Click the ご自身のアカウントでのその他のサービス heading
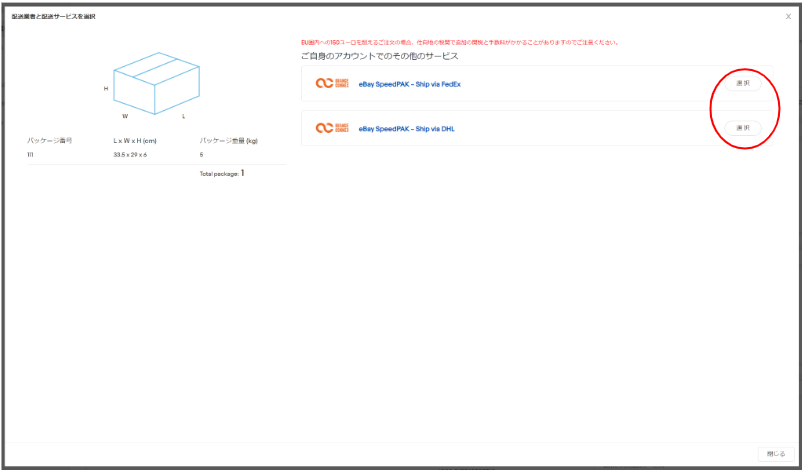 point(379,56)
